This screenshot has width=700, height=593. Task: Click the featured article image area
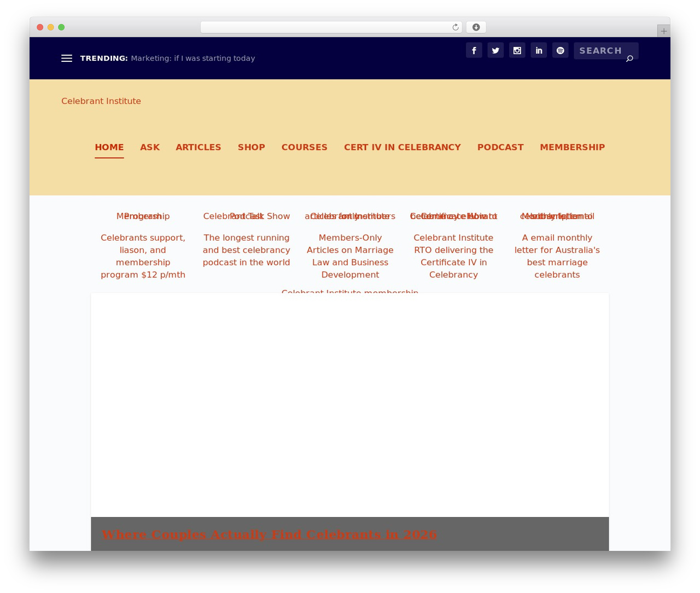coord(350,405)
